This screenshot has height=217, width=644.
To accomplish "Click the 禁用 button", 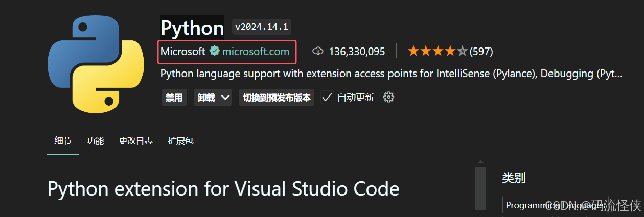I will coord(174,97).
